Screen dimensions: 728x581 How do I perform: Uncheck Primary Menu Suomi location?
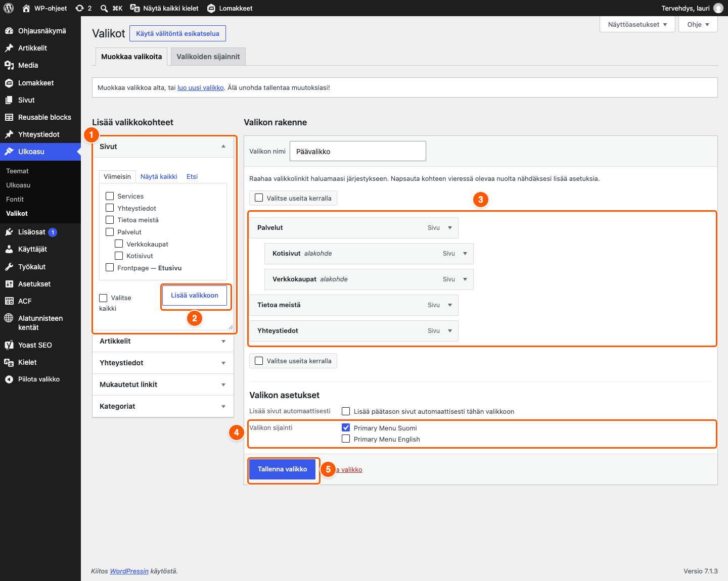tap(346, 427)
